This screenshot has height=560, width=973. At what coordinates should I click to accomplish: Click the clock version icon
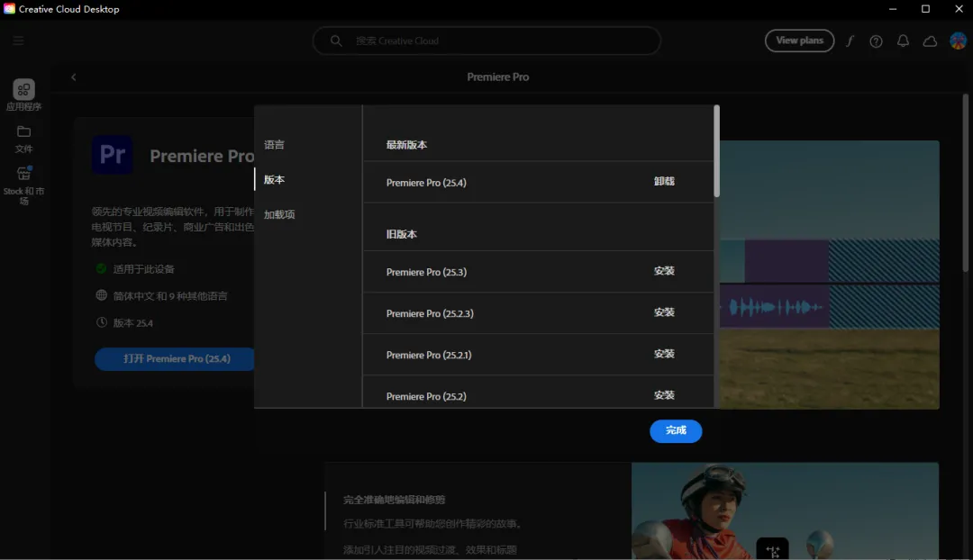[x=102, y=322]
